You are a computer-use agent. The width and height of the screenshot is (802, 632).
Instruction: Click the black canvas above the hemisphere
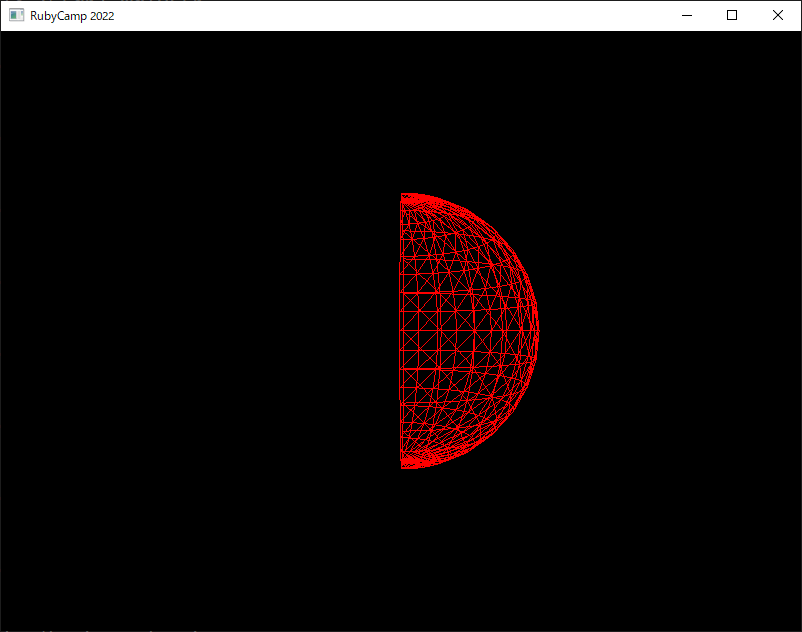[x=469, y=111]
